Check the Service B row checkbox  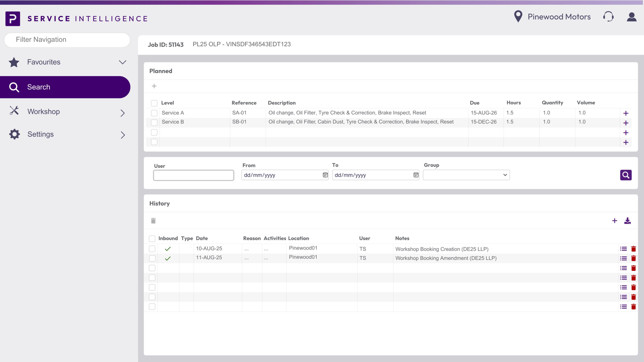tap(154, 122)
